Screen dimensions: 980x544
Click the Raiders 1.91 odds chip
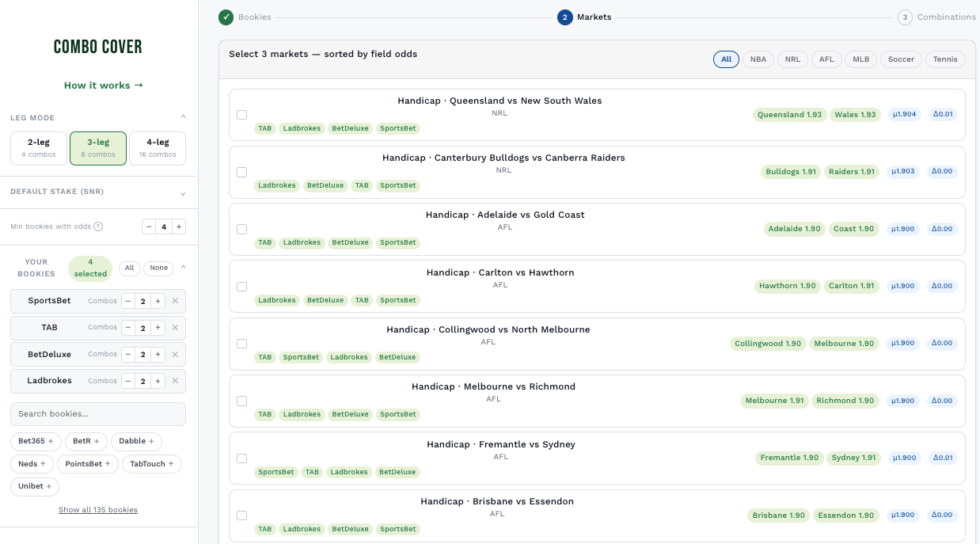[x=851, y=172]
